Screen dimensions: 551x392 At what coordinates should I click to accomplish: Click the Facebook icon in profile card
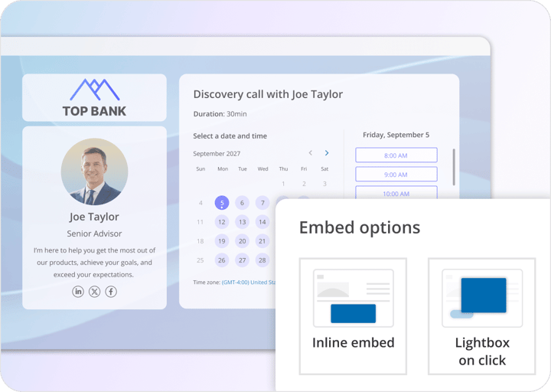[111, 292]
